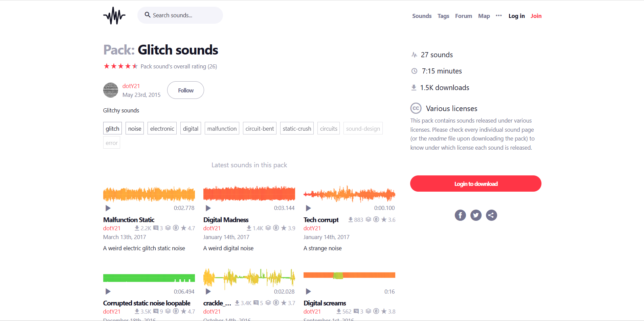
Task: Click the share link icon
Action: coord(491,215)
